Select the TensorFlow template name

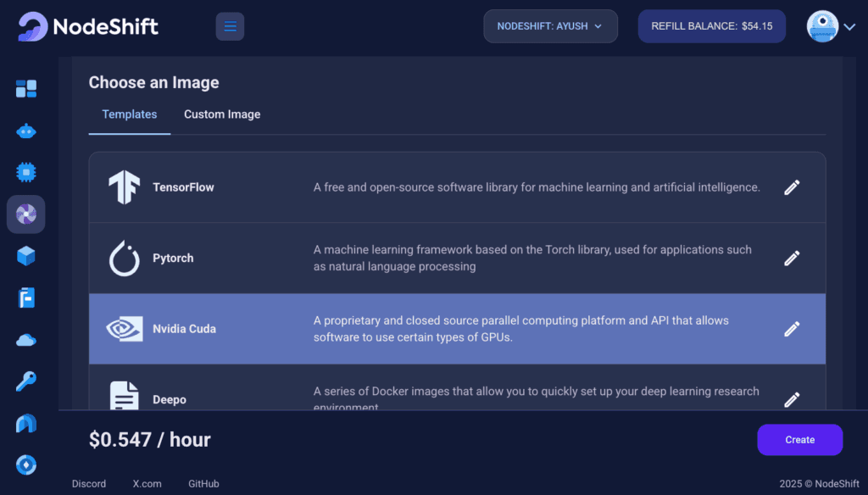tap(183, 187)
